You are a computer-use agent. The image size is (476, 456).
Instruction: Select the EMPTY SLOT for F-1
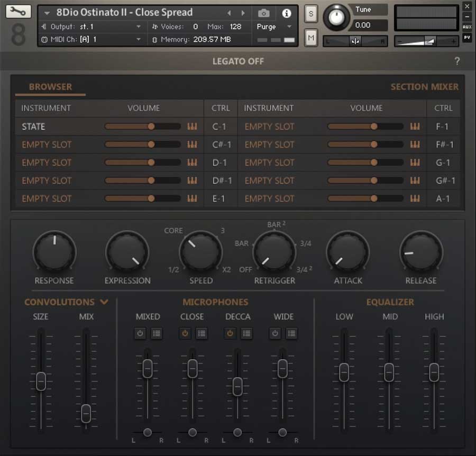point(270,126)
